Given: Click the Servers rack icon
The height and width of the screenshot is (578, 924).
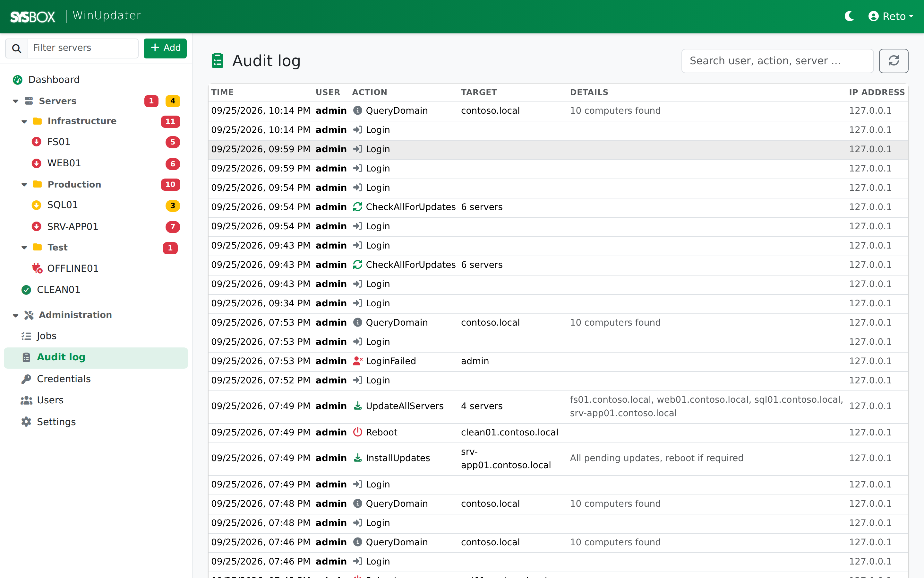Looking at the screenshot, I should (29, 101).
